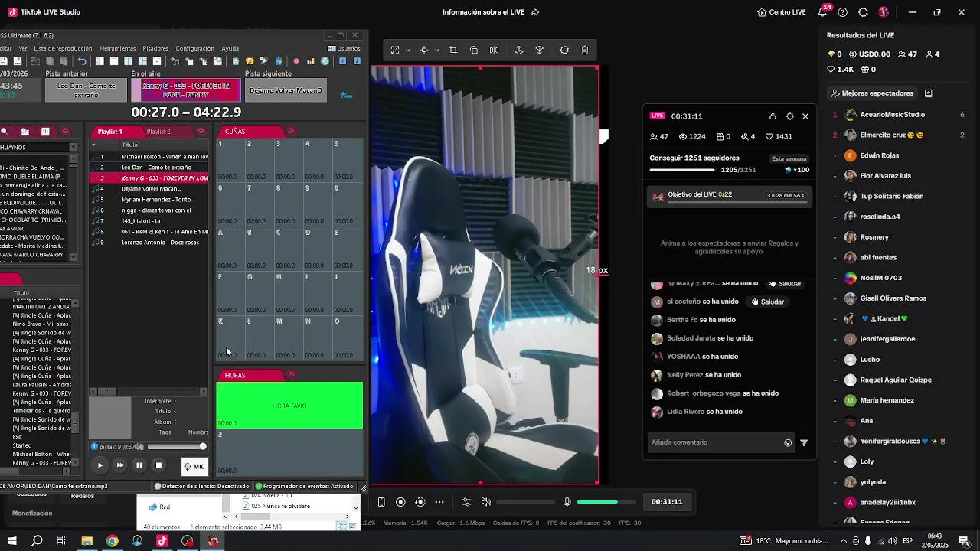
Task: Open source settings gear in preview toolbar
Action: (x=564, y=50)
